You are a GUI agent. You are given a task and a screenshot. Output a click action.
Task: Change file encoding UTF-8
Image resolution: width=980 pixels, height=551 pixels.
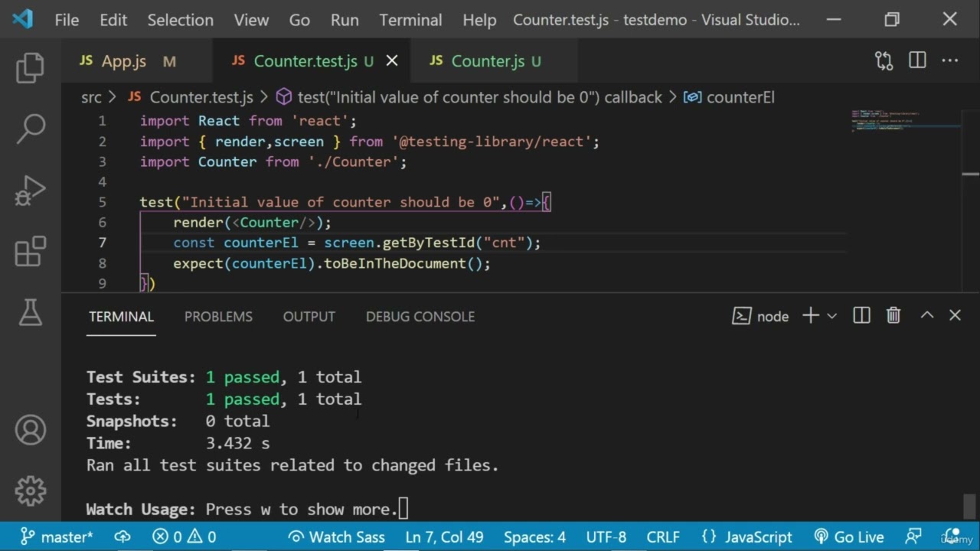[606, 536]
